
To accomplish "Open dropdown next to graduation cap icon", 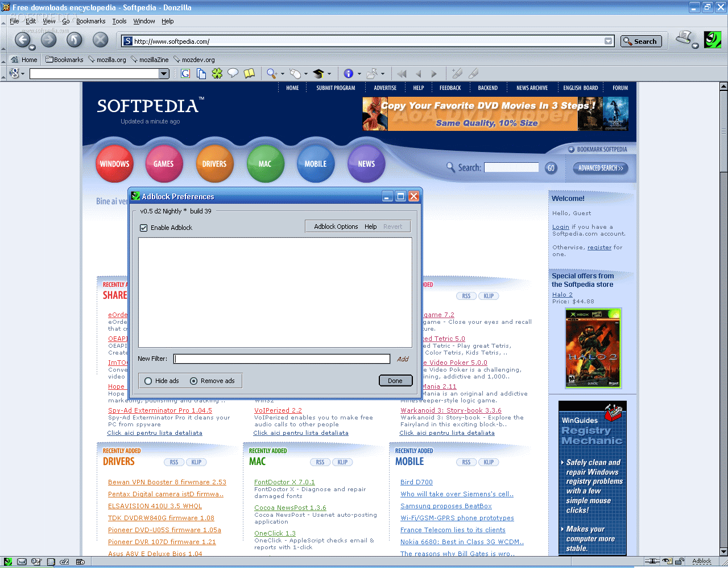I will point(330,74).
